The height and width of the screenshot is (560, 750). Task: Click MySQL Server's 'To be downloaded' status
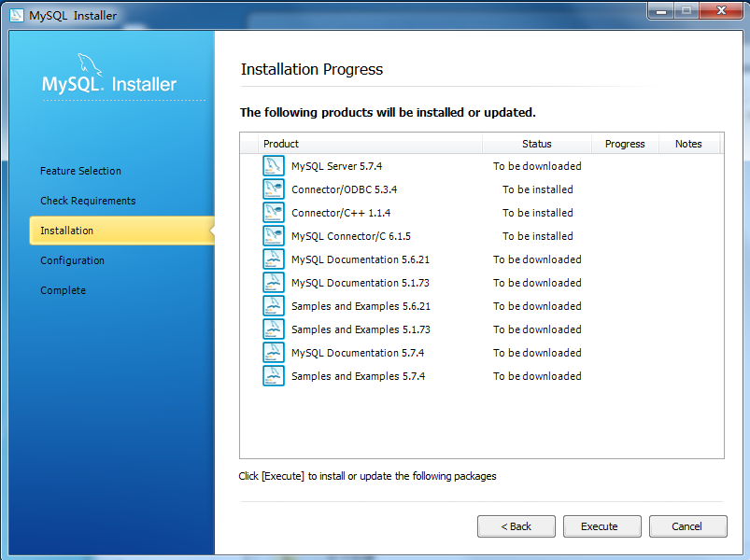point(537,166)
